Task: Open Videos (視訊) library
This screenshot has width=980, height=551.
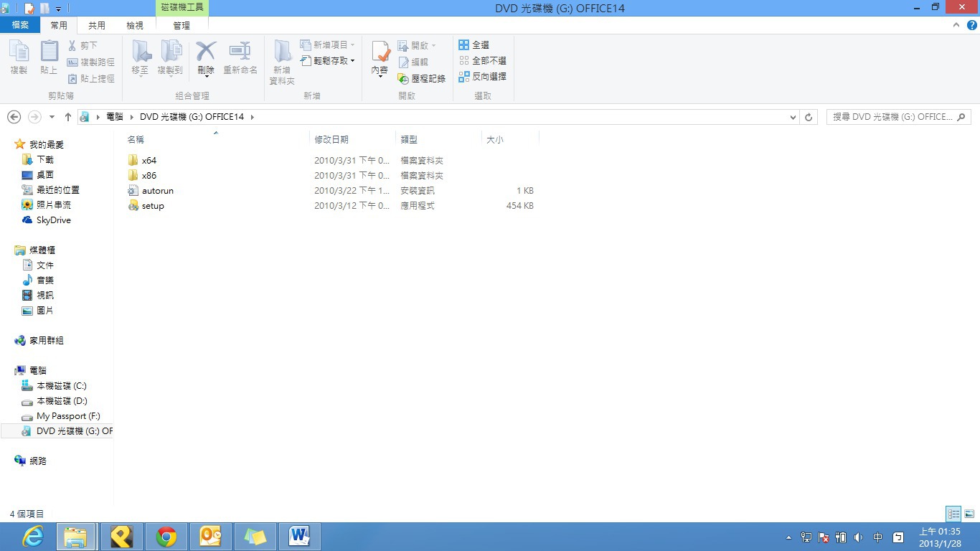Action: (x=37, y=296)
